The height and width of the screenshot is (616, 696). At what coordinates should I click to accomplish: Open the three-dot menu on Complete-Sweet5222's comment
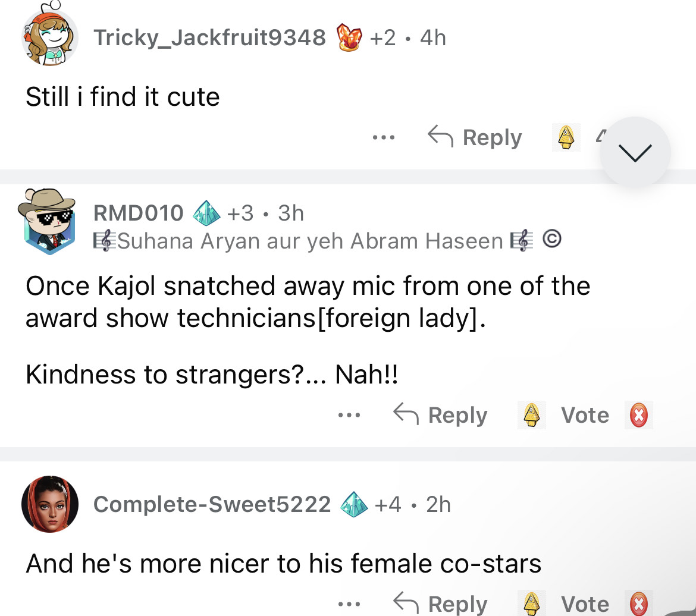coord(349,603)
